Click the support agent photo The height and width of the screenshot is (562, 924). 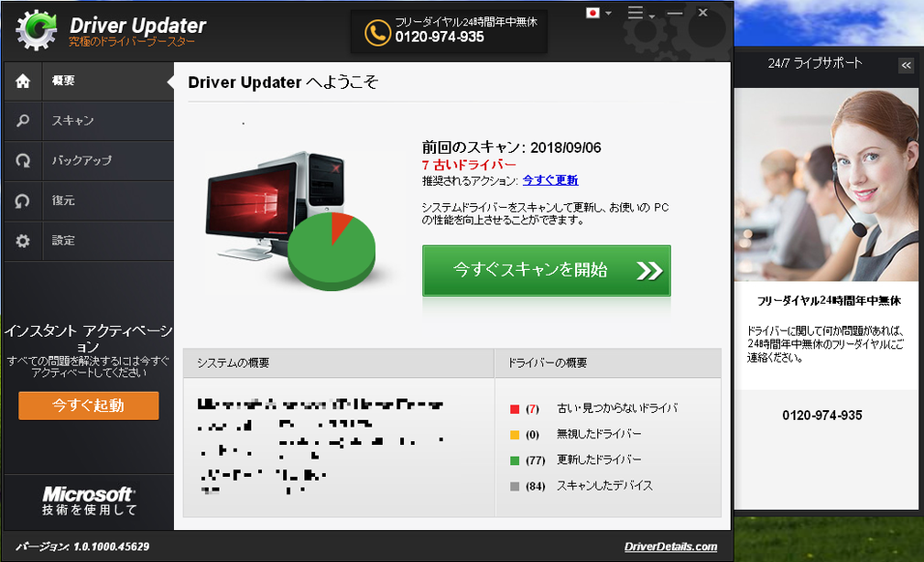coord(825,185)
